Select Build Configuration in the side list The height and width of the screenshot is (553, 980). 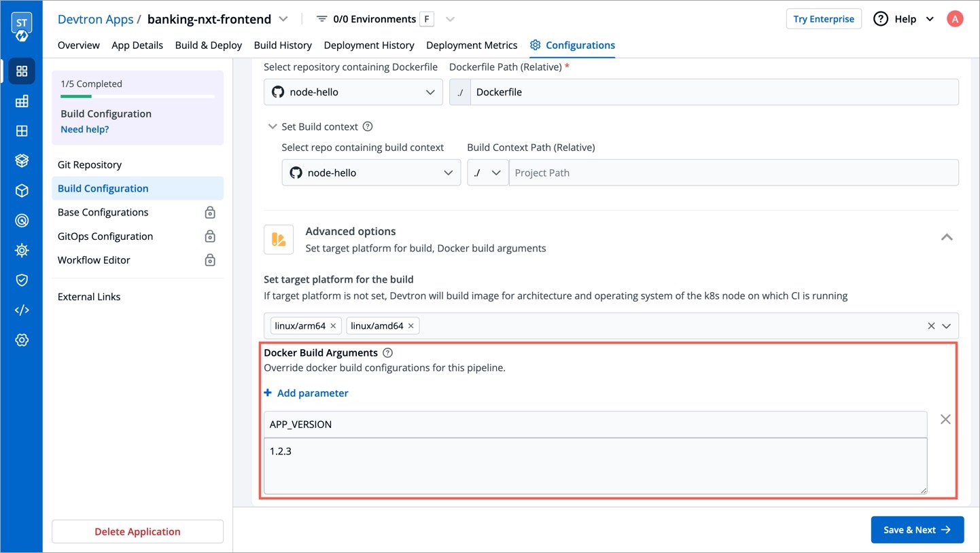click(x=137, y=189)
